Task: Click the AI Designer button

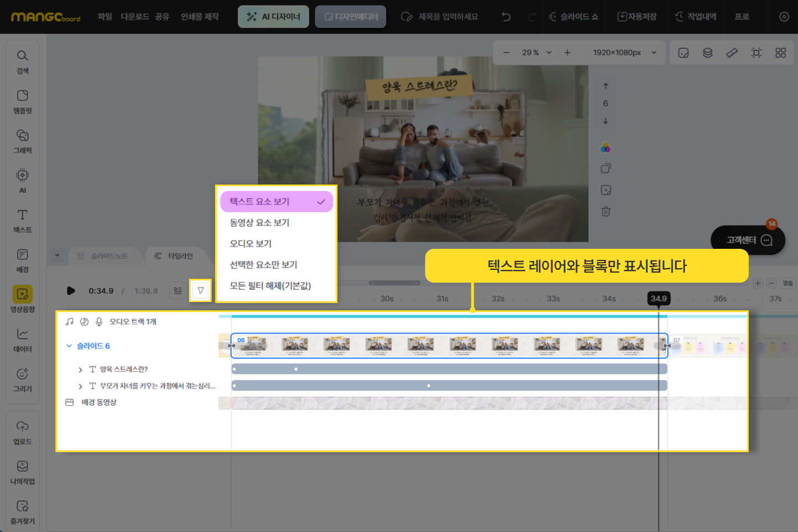Action: 273,17
